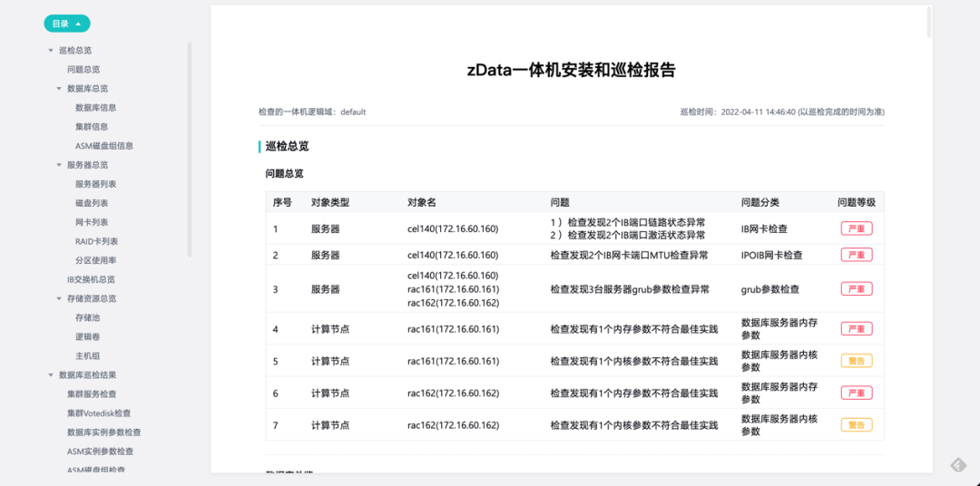Click 检查的一体机逻辑域 default text
Screen dimensions: 980x486
click(312, 112)
